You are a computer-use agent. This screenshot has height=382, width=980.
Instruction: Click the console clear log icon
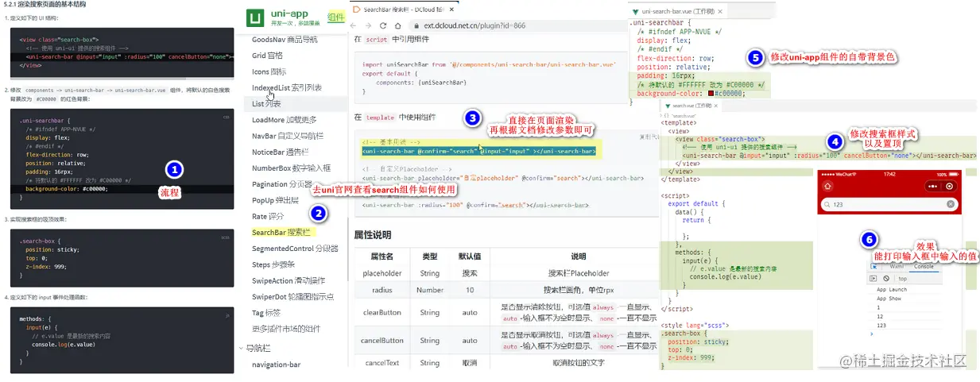click(x=886, y=278)
